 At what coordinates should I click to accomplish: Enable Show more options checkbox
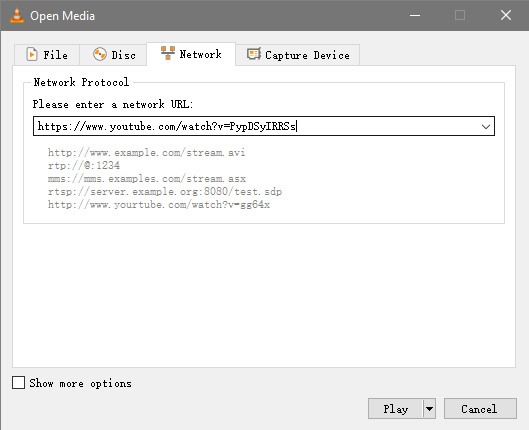pyautogui.click(x=18, y=383)
